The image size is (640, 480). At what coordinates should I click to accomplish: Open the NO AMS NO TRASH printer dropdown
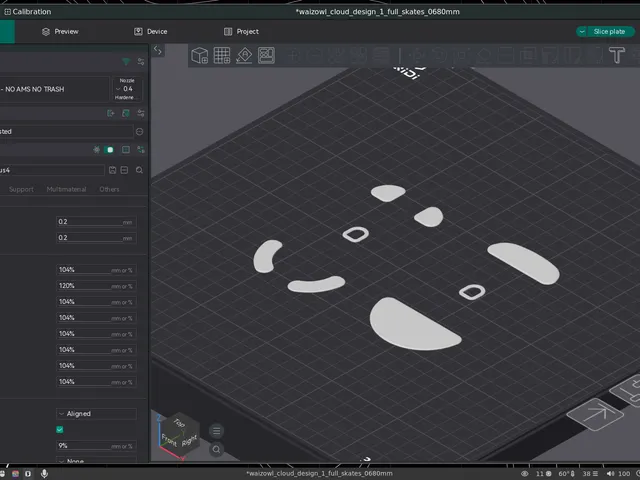(x=54, y=89)
